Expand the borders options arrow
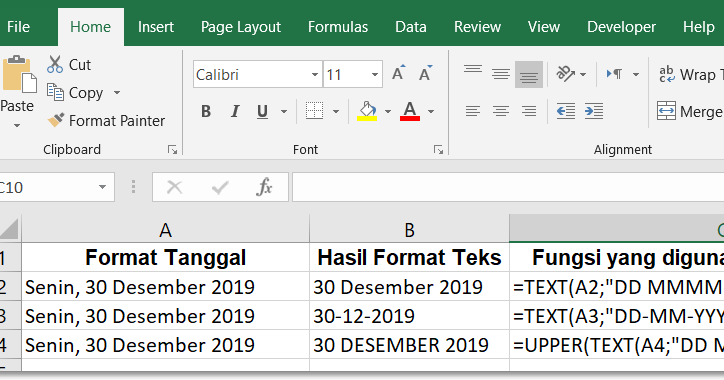The width and height of the screenshot is (724, 380). pos(336,111)
